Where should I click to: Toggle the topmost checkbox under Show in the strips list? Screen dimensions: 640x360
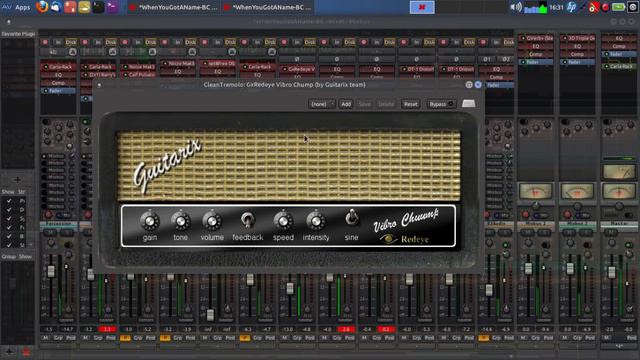pos(9,201)
